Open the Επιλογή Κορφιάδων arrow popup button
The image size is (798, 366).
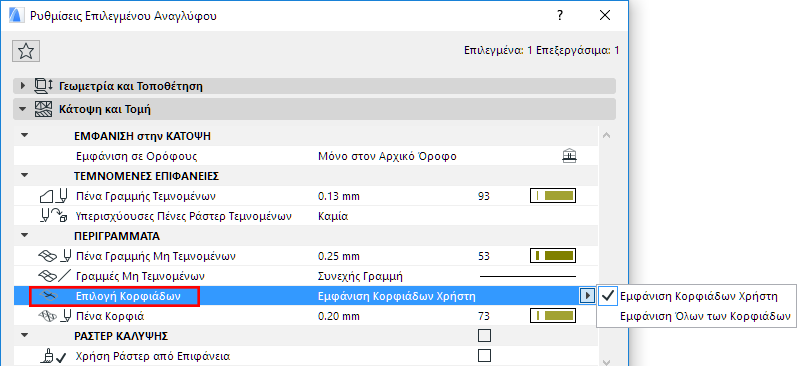pyautogui.click(x=587, y=296)
